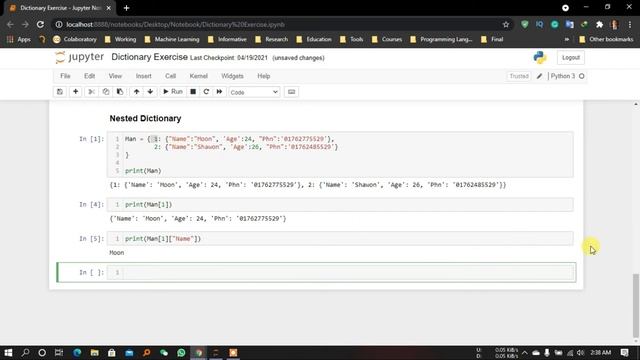Screen dimensions: 640x360
Task: Open the Collaboratory bookmark
Action: 75,39
